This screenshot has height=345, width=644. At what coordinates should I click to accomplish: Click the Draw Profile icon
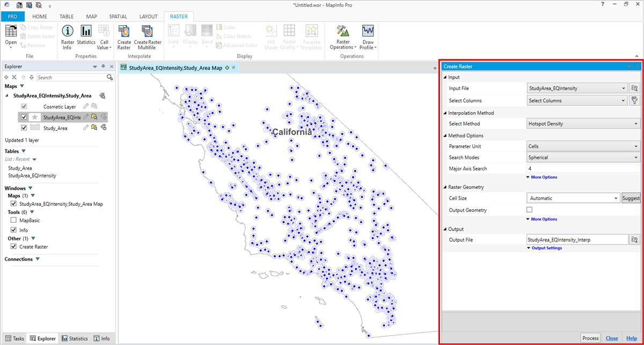[368, 32]
